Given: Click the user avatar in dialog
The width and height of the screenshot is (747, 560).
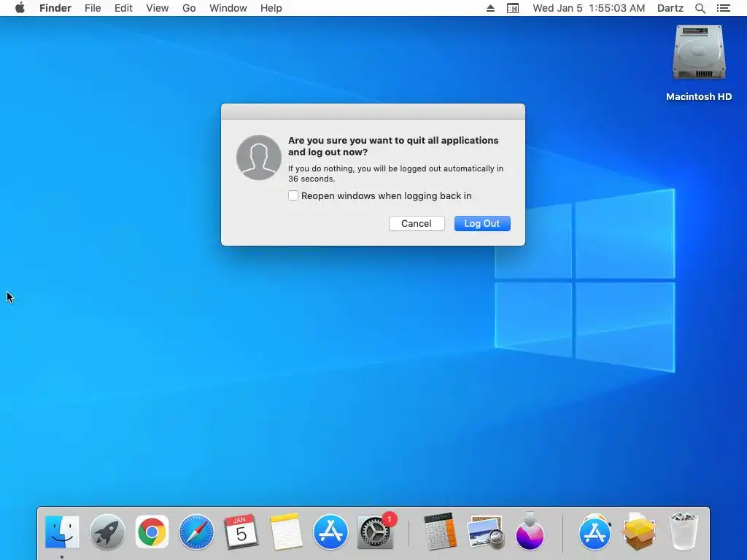Looking at the screenshot, I should coord(259,157).
